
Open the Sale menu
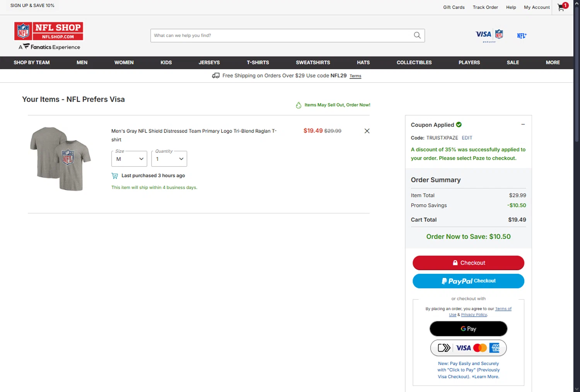(x=513, y=63)
